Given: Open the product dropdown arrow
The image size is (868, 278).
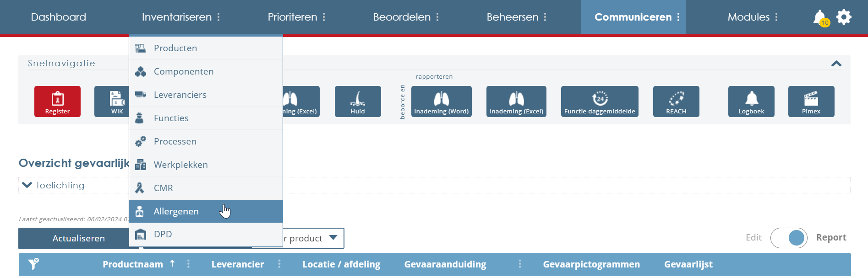Looking at the screenshot, I should (x=333, y=238).
